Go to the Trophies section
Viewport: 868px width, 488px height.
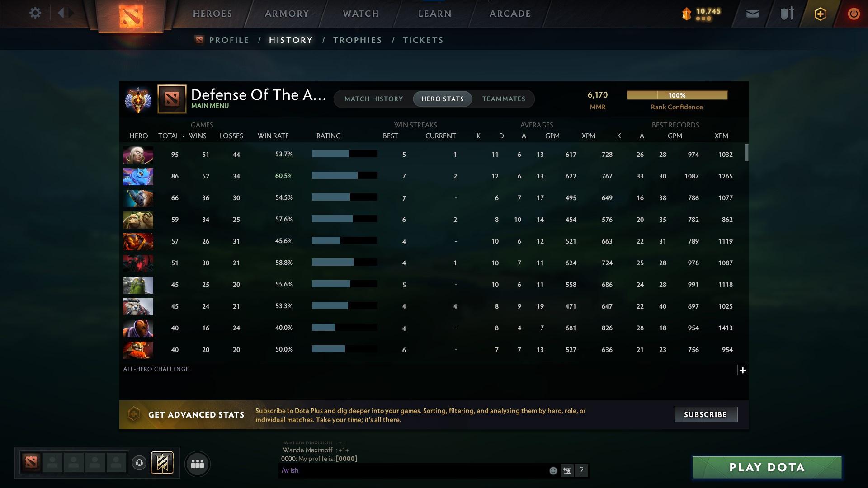click(x=357, y=40)
